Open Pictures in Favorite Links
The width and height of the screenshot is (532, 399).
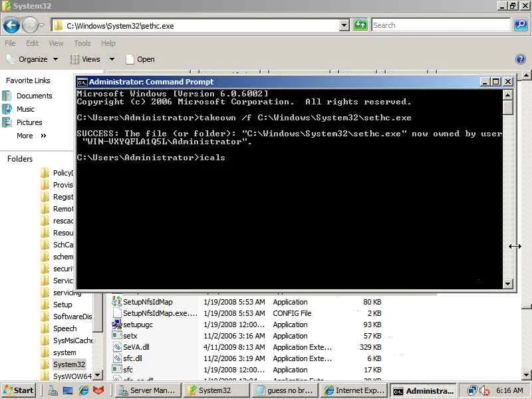tap(23, 122)
